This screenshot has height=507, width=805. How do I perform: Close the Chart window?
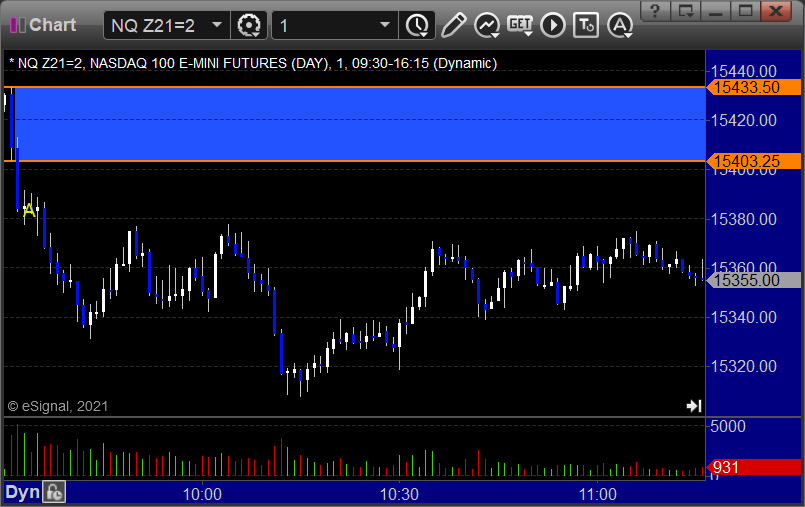click(776, 11)
